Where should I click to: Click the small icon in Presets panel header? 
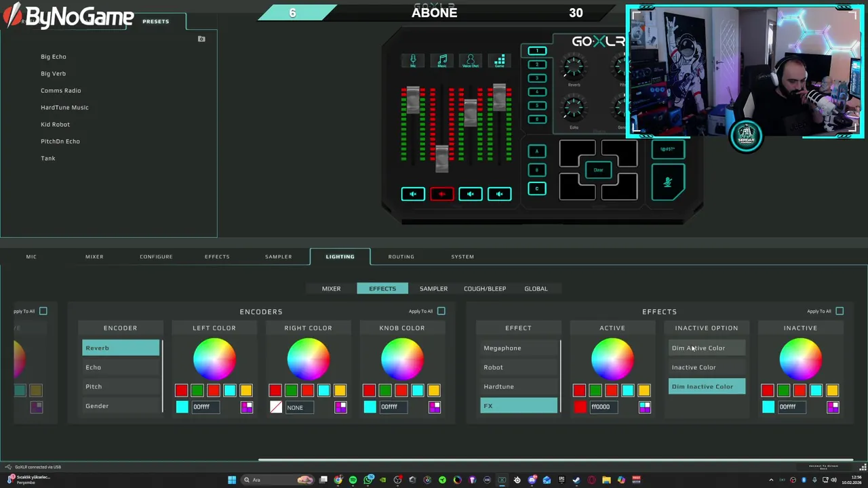point(201,39)
